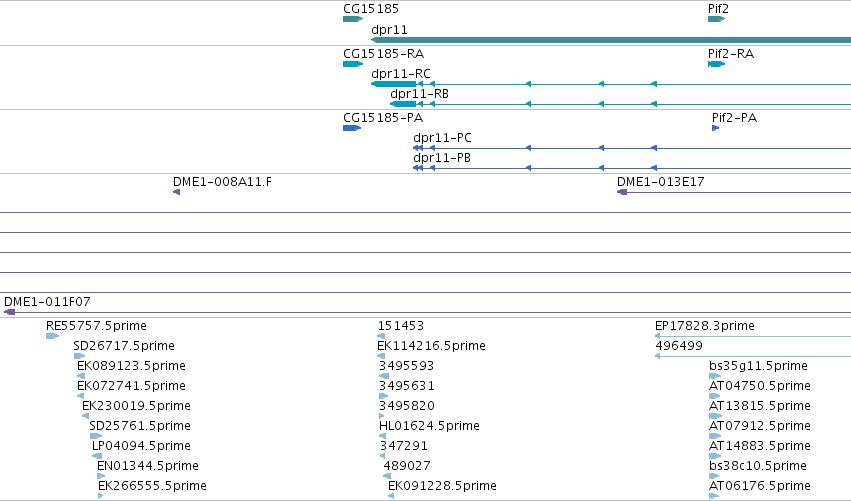Select the RE55757.5prime EST arrow
The width and height of the screenshot is (851, 501).
[52, 336]
